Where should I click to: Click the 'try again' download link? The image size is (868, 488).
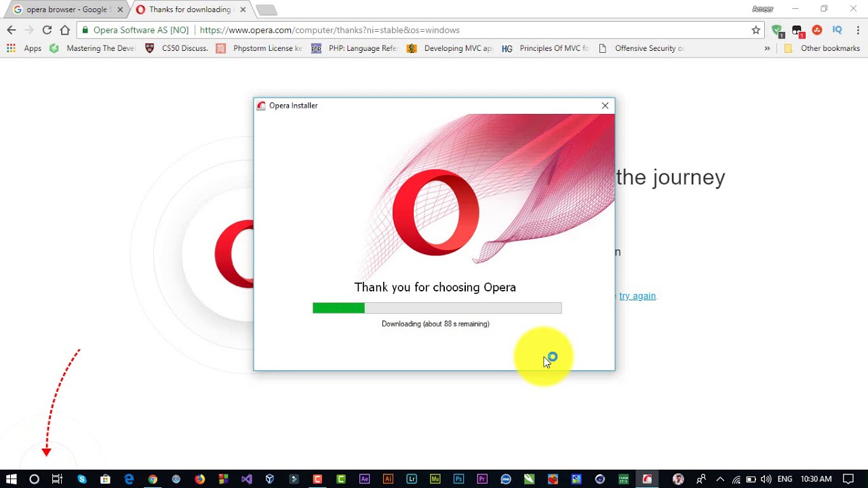[637, 296]
